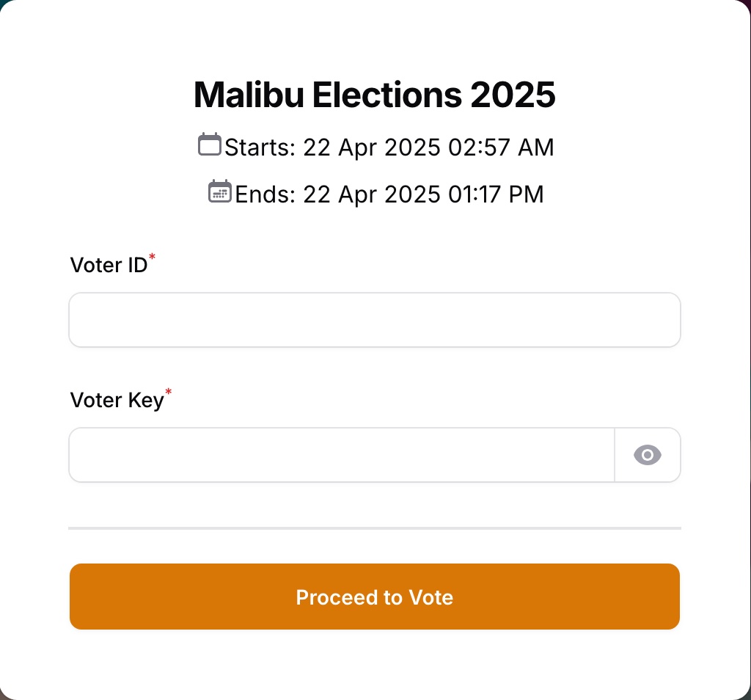The width and height of the screenshot is (751, 700).
Task: Click the calendar icon beside Ends
Action: point(220,192)
